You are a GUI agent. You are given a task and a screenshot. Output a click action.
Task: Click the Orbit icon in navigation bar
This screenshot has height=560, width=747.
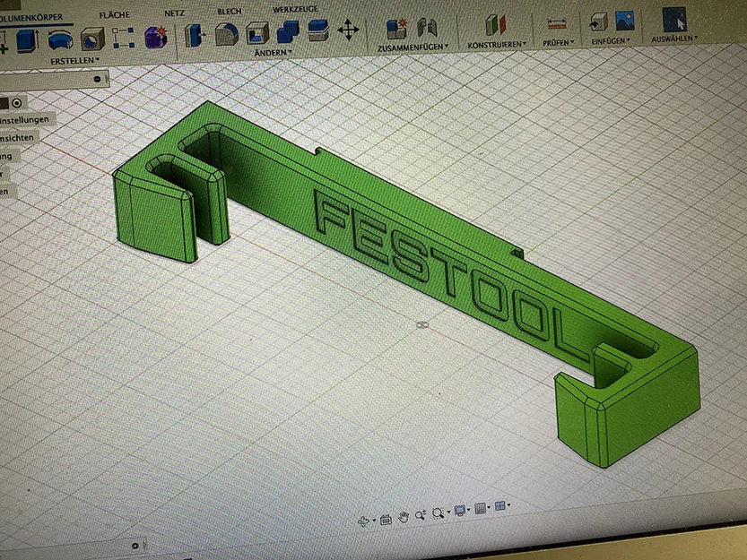(363, 521)
